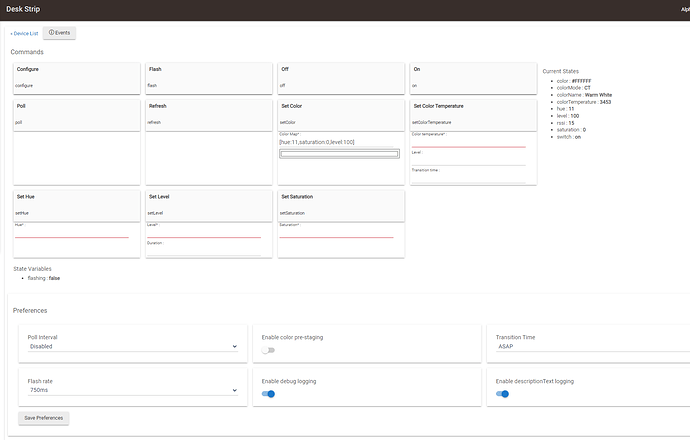Select the color : #FFFFFF state
Screen dimensions: 690x440
(x=574, y=81)
